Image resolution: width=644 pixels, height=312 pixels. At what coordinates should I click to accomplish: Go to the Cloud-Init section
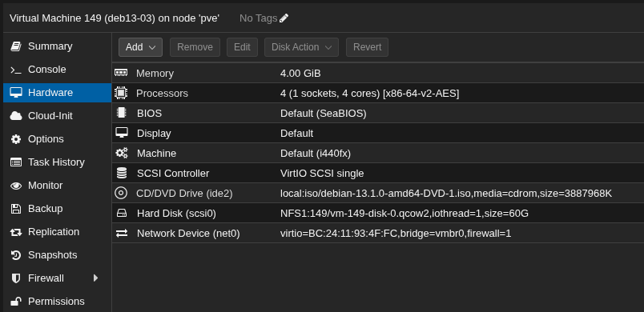[57, 116]
